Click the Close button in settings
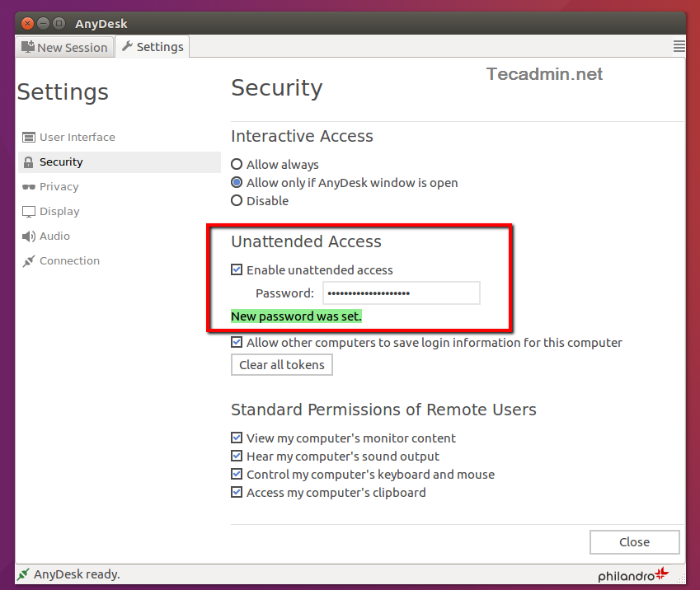 point(634,542)
